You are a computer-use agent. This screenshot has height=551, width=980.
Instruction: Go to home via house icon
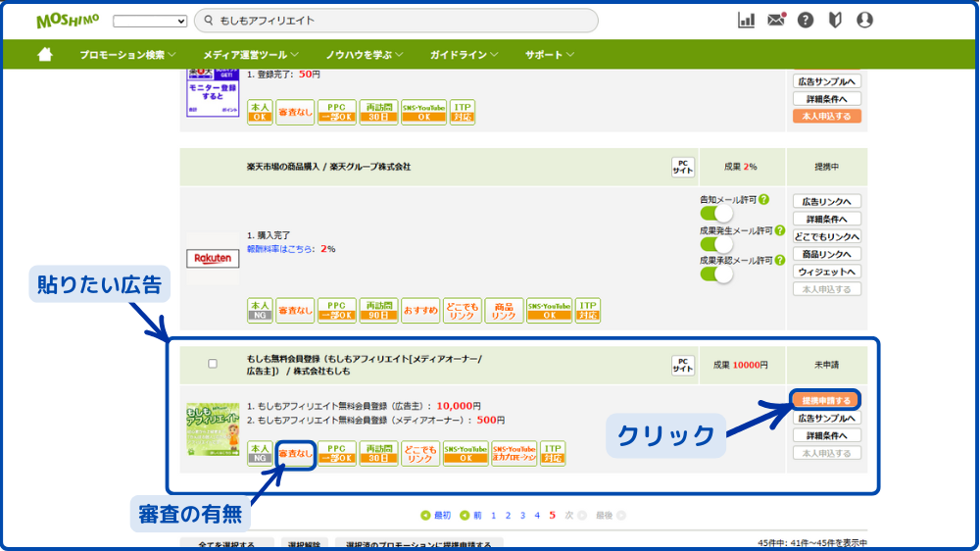click(x=45, y=55)
